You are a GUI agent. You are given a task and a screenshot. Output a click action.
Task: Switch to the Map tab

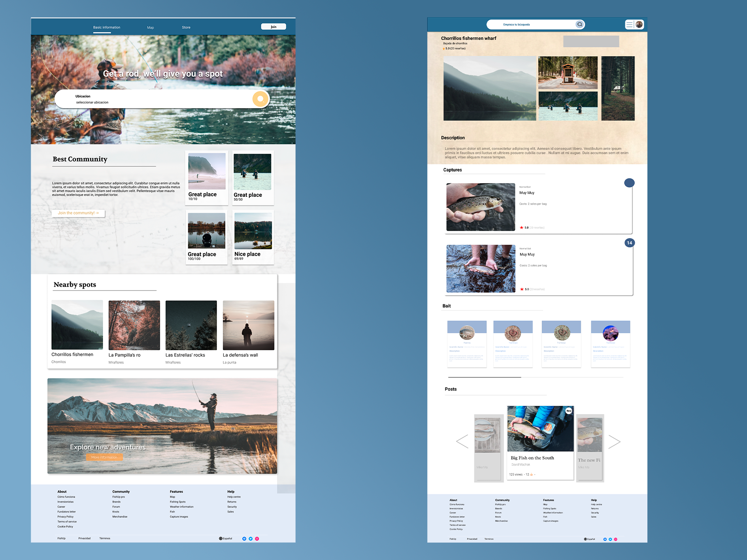point(150,28)
